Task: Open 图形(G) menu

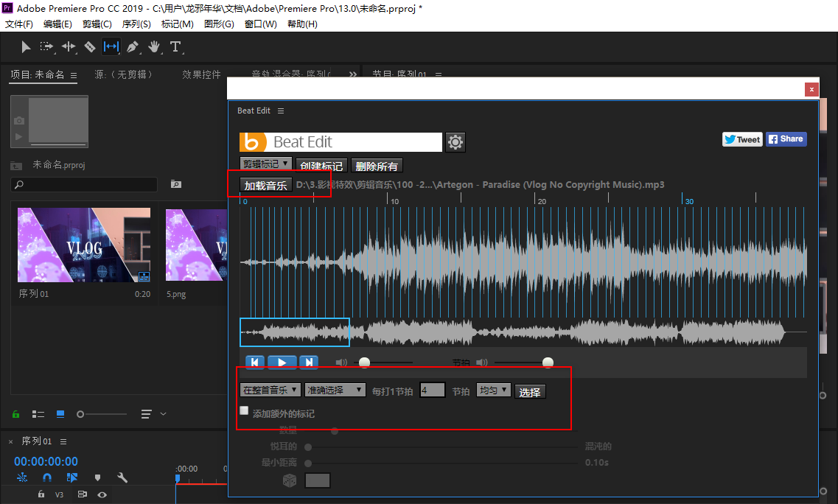Action: point(219,24)
